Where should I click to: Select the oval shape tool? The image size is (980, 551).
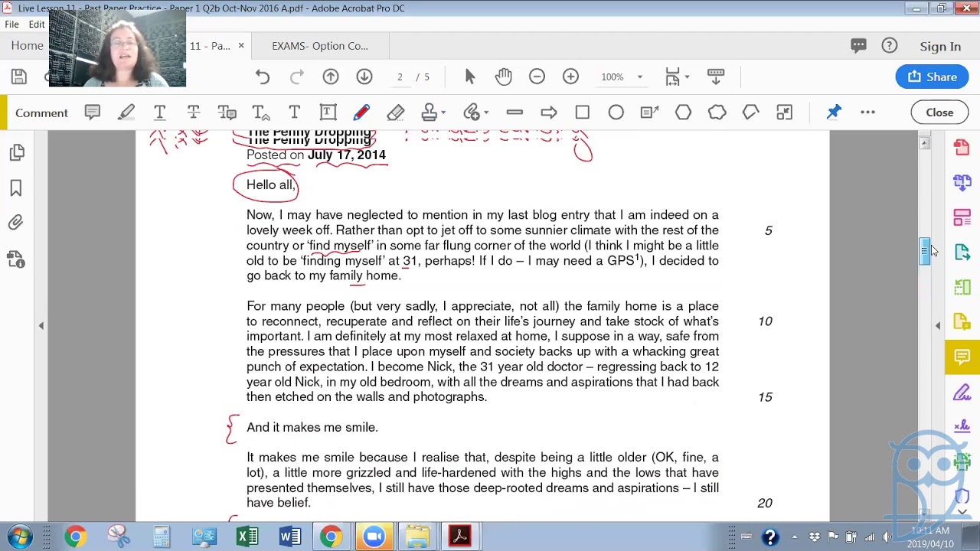tap(616, 112)
